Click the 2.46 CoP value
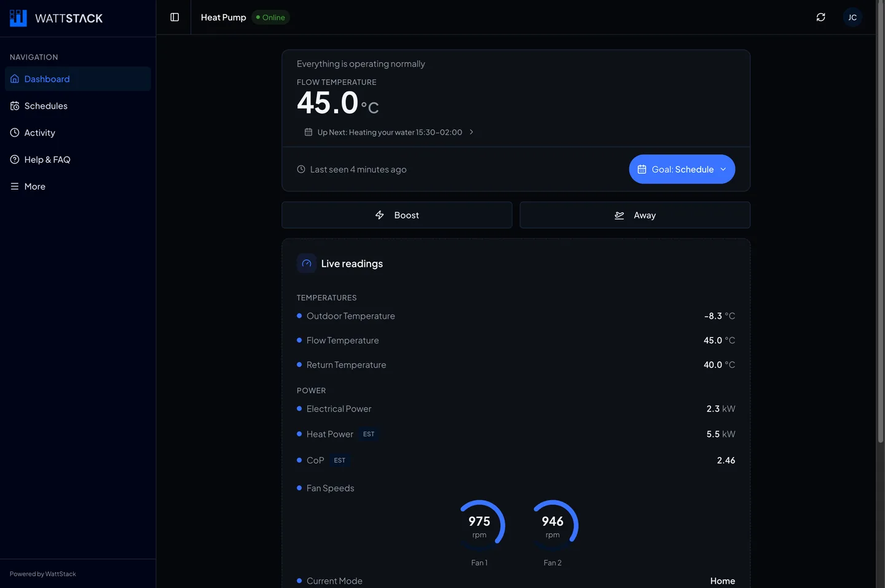This screenshot has height=588, width=885. tap(726, 460)
